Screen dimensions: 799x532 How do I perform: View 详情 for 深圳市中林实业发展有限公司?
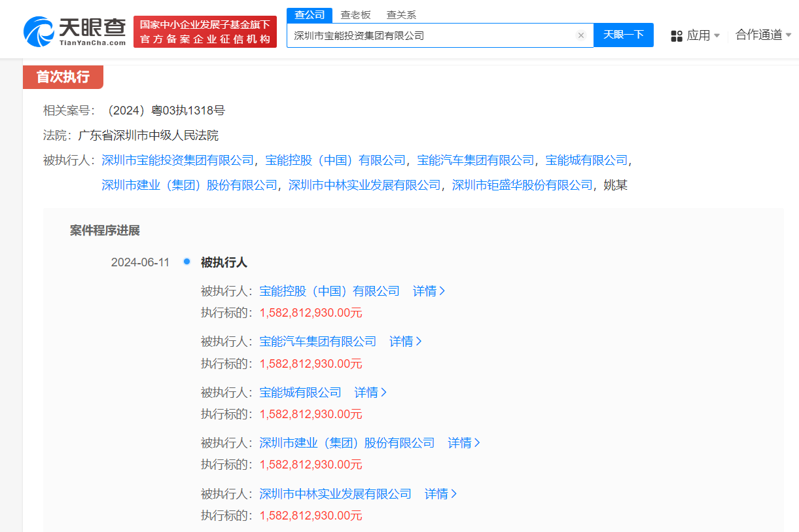point(440,494)
